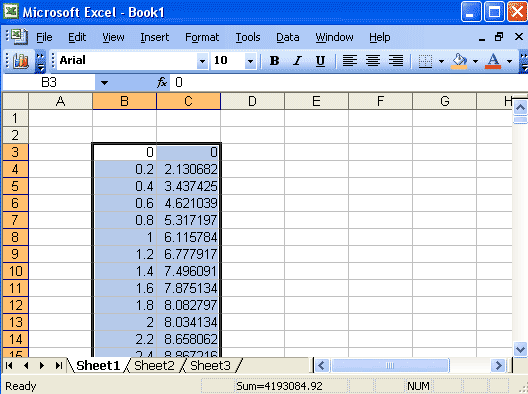Toggle Bold formatting

tap(274, 61)
